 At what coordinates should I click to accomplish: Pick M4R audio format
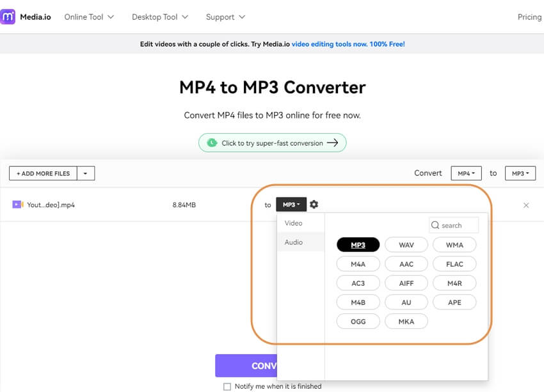click(454, 283)
